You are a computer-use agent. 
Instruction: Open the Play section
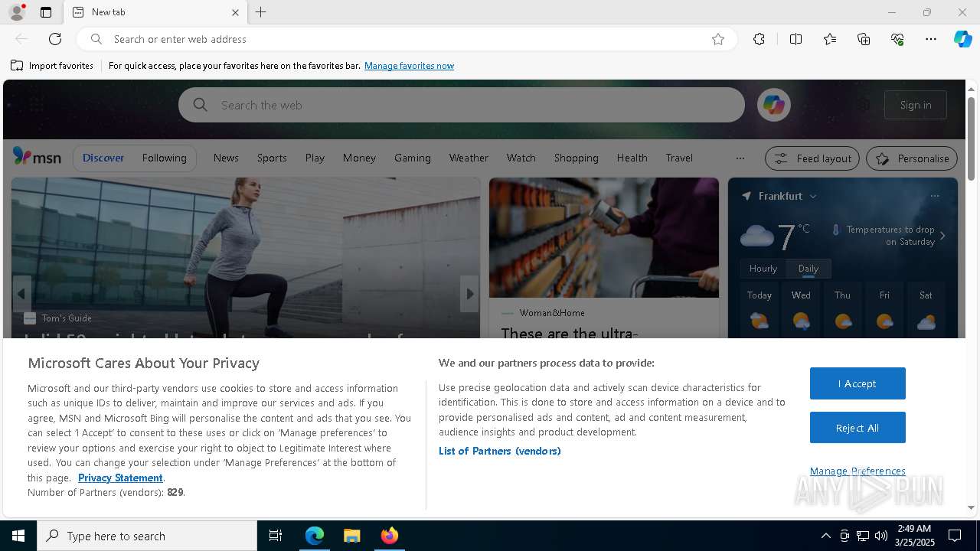coord(315,158)
